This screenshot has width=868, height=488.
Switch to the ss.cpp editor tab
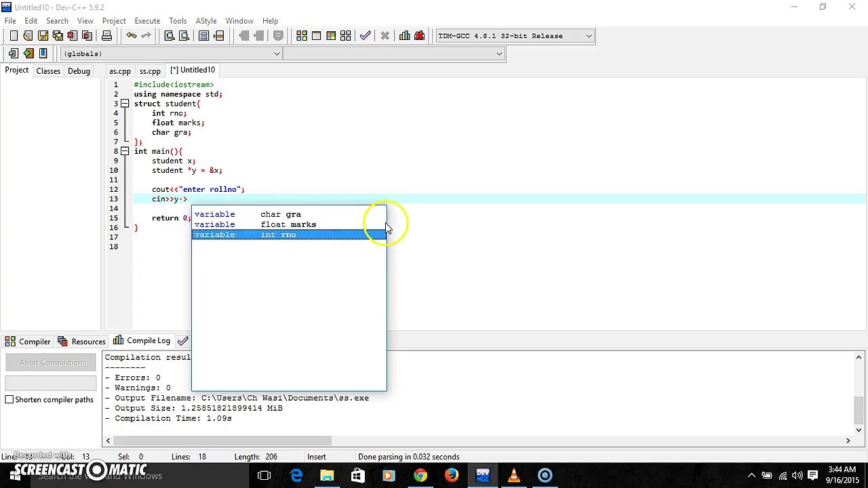[x=150, y=70]
